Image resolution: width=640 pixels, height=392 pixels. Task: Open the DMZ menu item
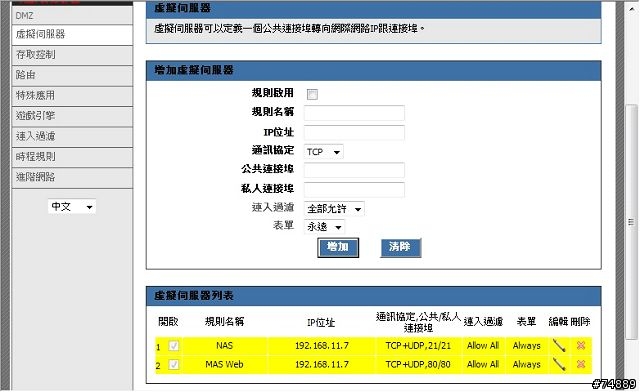(72, 16)
